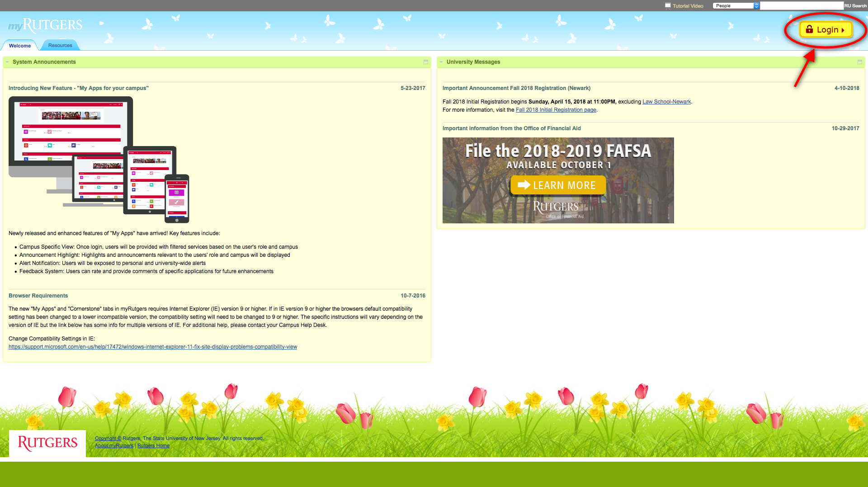
Task: Focus the RU Search text field
Action: (801, 6)
